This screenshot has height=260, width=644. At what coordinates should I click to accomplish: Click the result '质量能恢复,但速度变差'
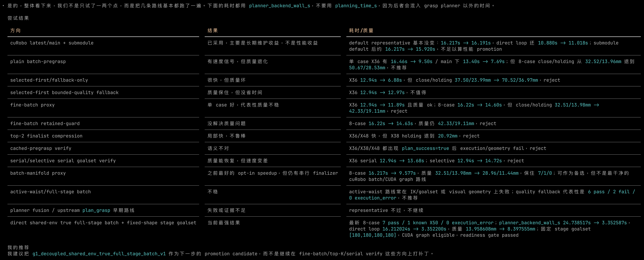[238, 161]
